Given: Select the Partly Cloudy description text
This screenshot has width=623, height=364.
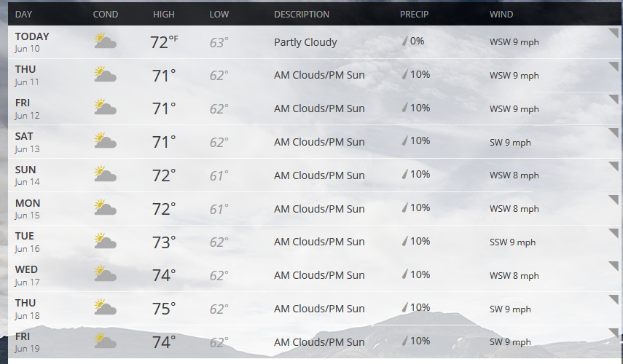Looking at the screenshot, I should pyautogui.click(x=305, y=42).
